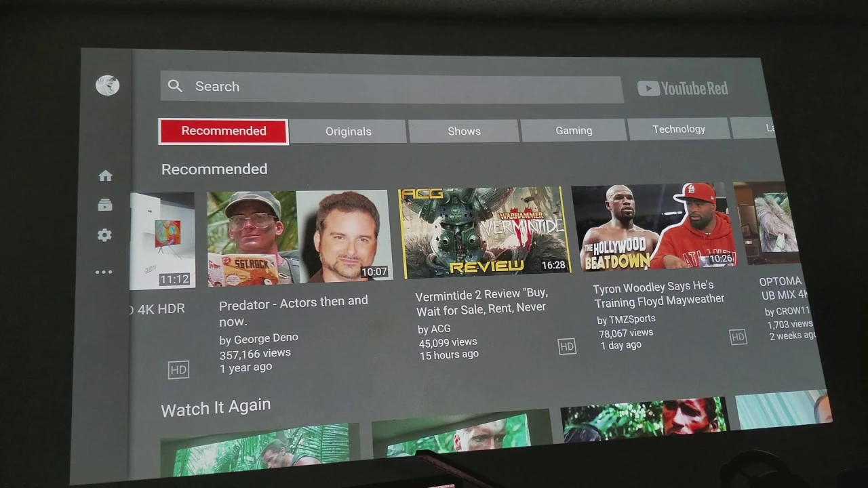
Task: Click '15 hours ago' text
Action: pos(449,355)
